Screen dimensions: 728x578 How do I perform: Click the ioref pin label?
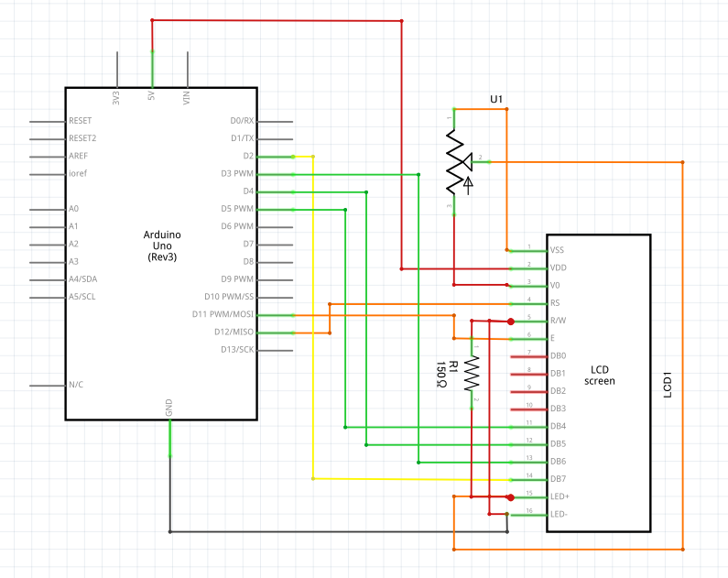78,173
